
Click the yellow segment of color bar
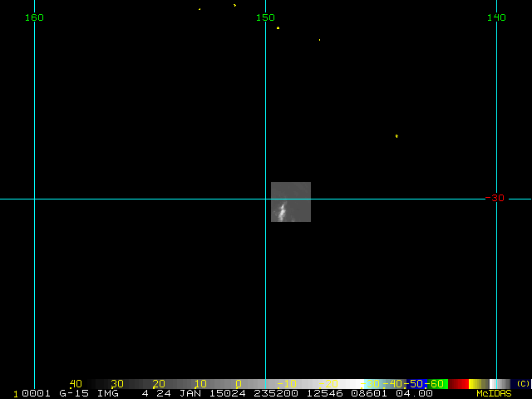[x=478, y=384]
